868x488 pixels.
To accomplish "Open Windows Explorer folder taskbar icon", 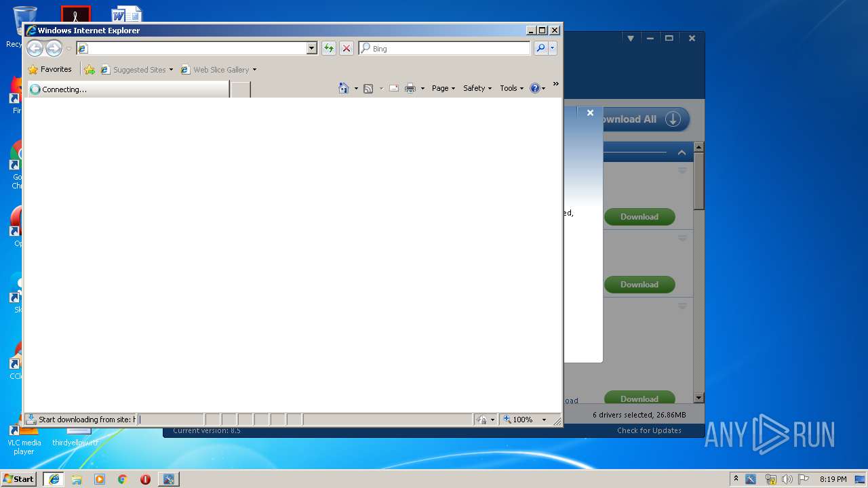I will tap(77, 479).
